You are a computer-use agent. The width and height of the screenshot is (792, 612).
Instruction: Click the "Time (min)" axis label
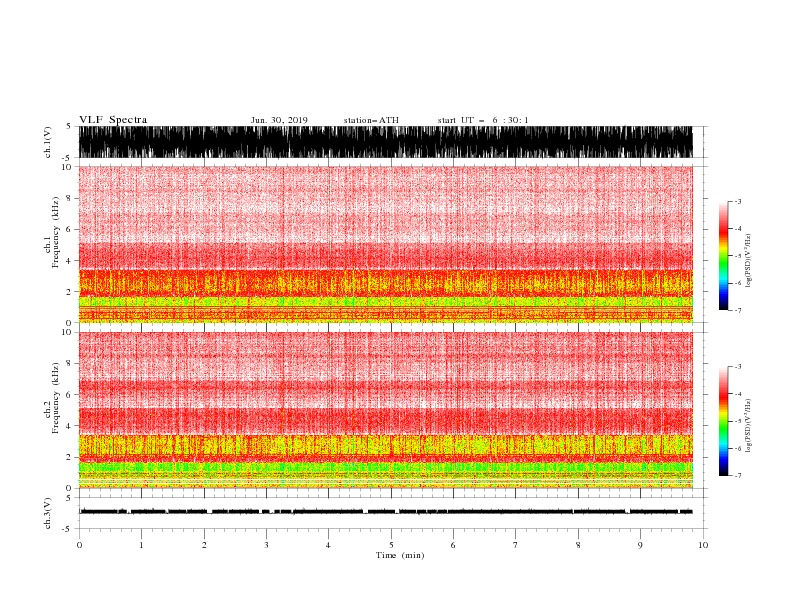400,555
